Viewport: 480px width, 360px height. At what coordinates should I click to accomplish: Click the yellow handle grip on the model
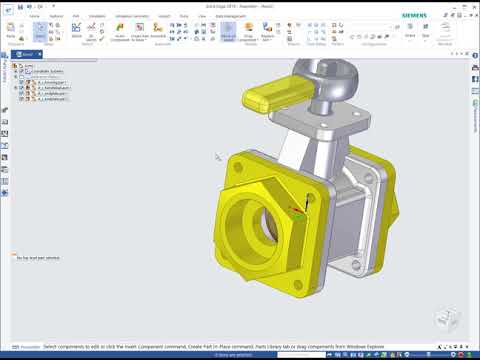pyautogui.click(x=279, y=94)
